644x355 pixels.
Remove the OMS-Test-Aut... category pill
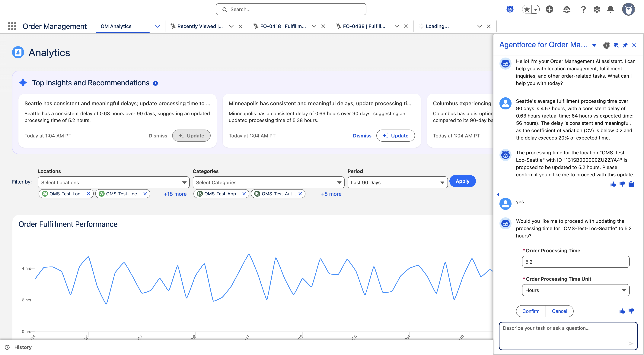coord(300,194)
